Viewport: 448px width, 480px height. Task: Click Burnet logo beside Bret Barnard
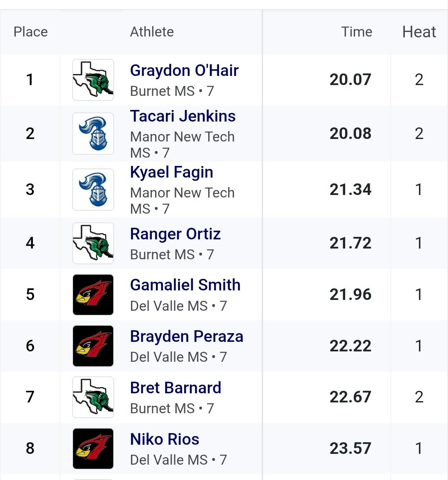(x=93, y=397)
